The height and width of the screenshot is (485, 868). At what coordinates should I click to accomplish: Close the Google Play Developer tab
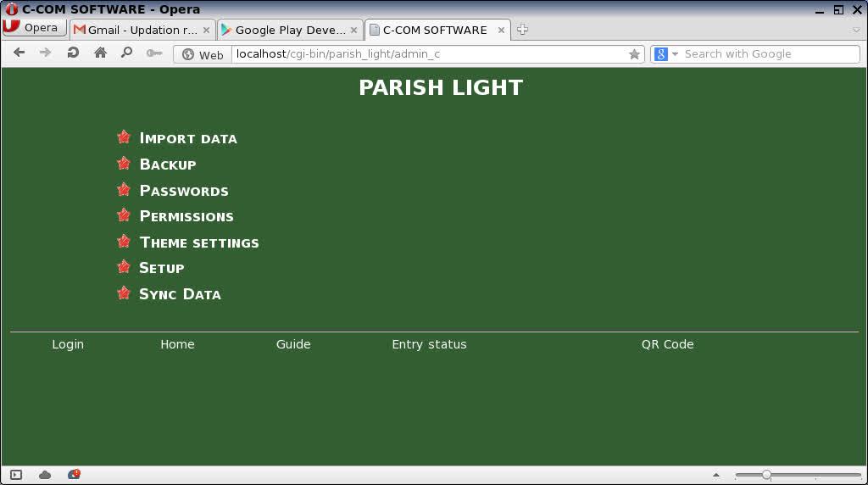(353, 30)
